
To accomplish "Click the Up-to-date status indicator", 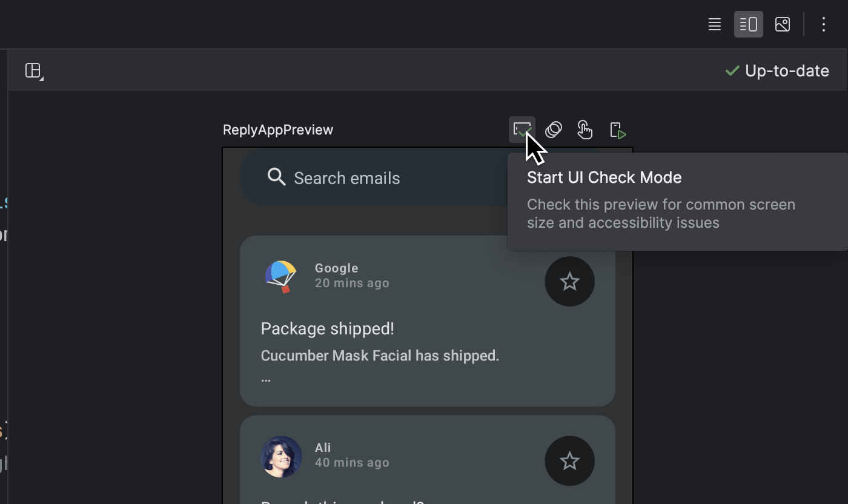I will click(x=787, y=71).
